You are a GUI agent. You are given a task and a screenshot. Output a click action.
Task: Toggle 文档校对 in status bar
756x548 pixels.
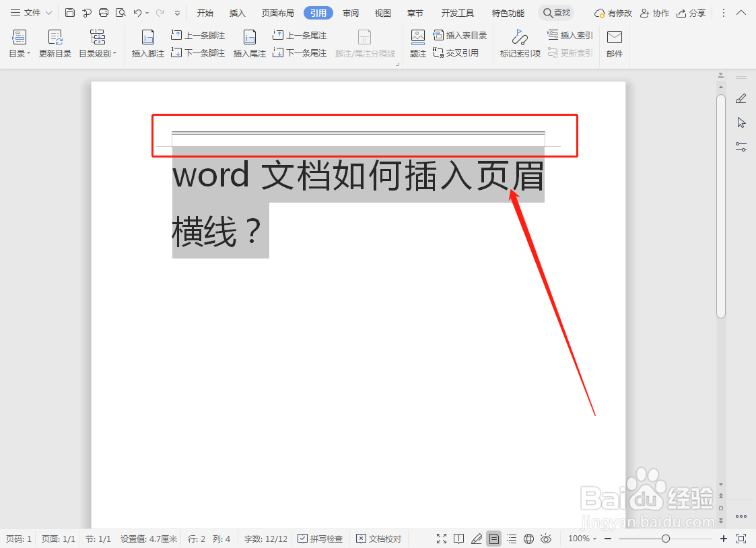[378, 539]
